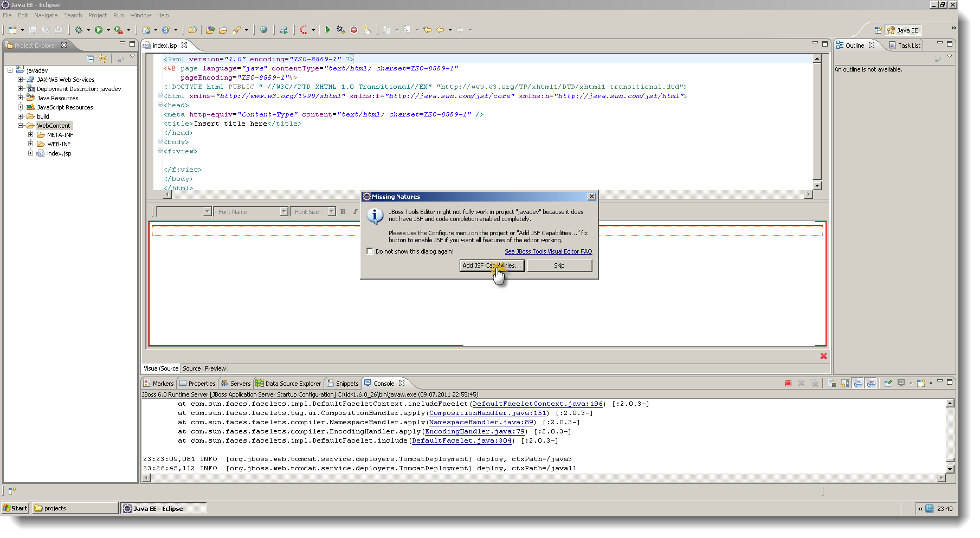
Task: Select Deployment Descriptor: javadev item
Action: tap(79, 89)
